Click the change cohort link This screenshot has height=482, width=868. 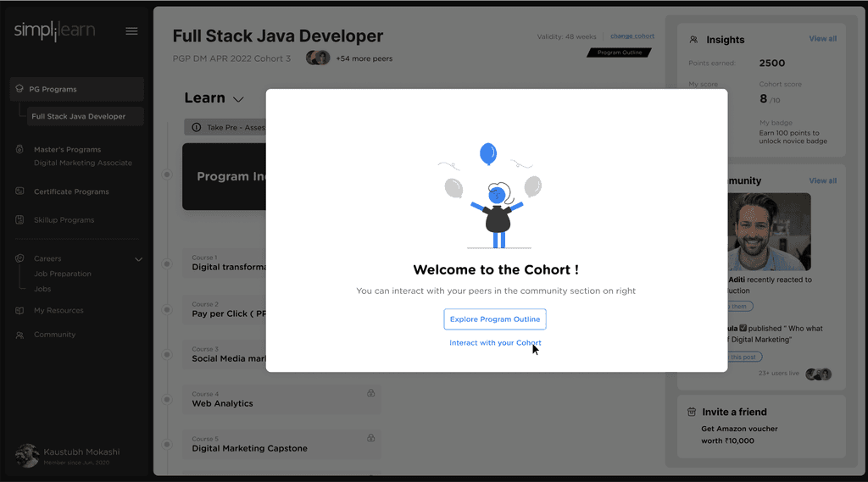pos(632,36)
